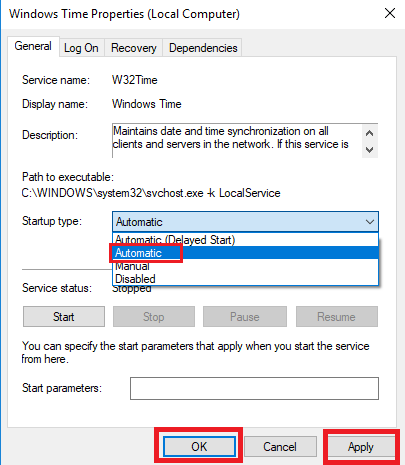405x465 pixels.
Task: Apply the startup type changes
Action: [x=361, y=447]
